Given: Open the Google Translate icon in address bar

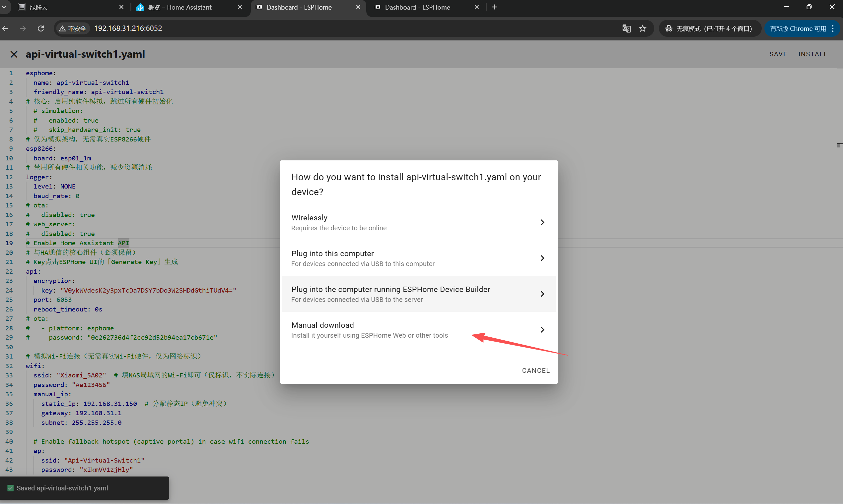Looking at the screenshot, I should 626,28.
